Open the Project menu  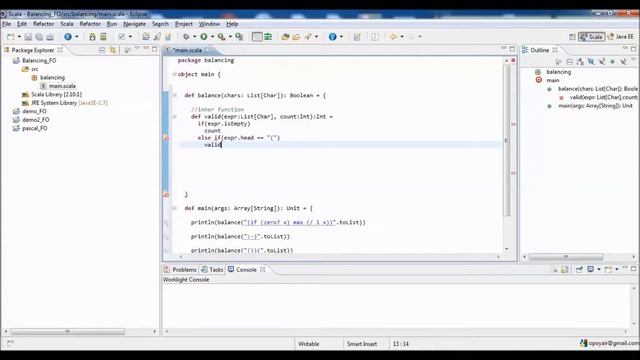coord(184,24)
